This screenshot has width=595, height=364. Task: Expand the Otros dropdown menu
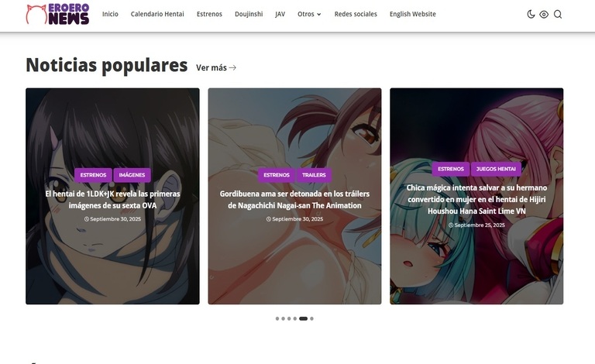(309, 14)
